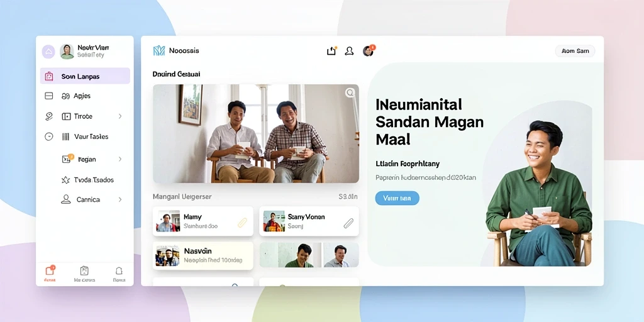This screenshot has height=322, width=644.
Task: Click the purple triangle icon in sidebar header
Action: point(48,52)
